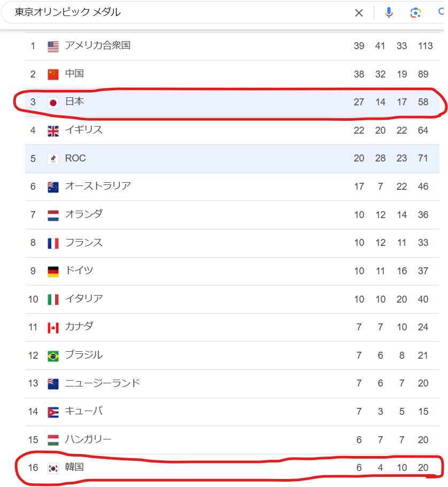This screenshot has height=487, width=448.
Task: Click the United States flag icon
Action: tap(53, 46)
